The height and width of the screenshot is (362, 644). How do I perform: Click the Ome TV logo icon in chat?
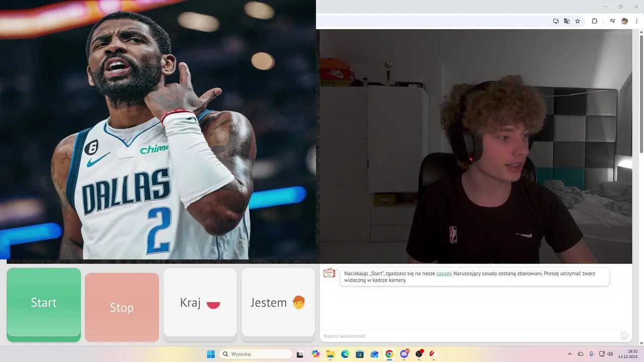point(329,273)
